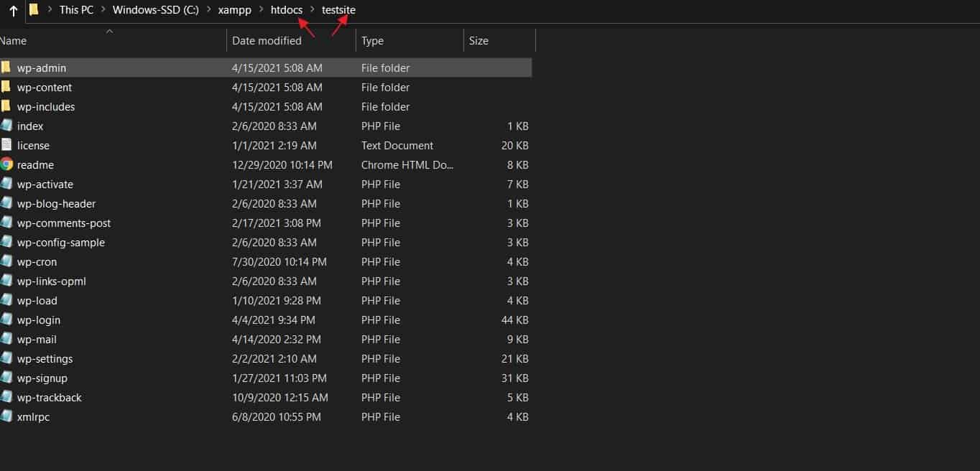Navigate to This PC breadcrumb
This screenshot has width=980, height=471.
pyautogui.click(x=77, y=10)
